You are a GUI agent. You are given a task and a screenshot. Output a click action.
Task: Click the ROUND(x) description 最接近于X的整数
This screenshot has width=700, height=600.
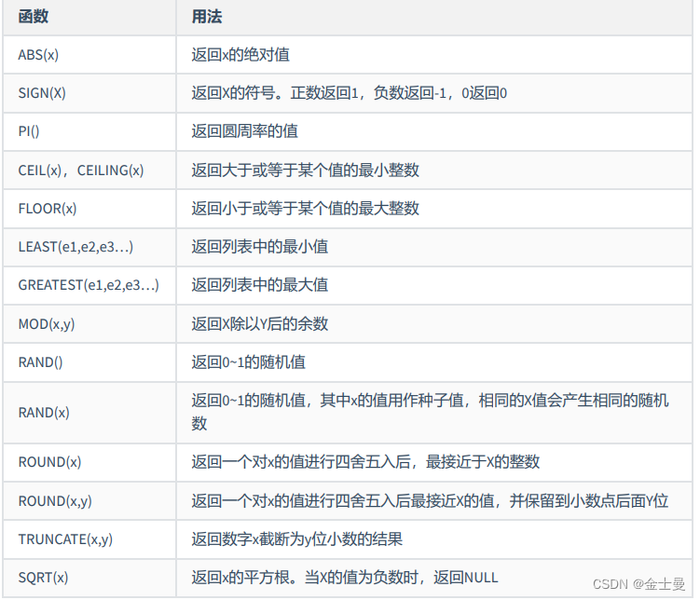click(x=365, y=463)
